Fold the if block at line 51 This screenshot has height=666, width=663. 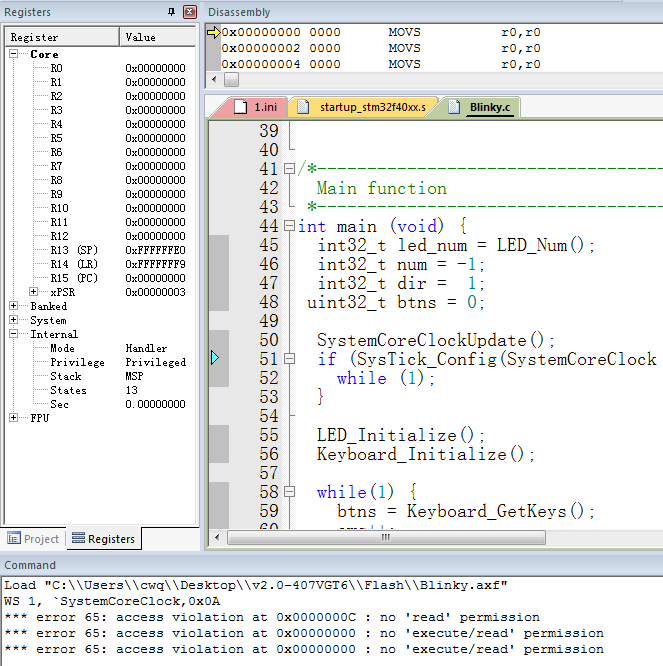coord(289,359)
